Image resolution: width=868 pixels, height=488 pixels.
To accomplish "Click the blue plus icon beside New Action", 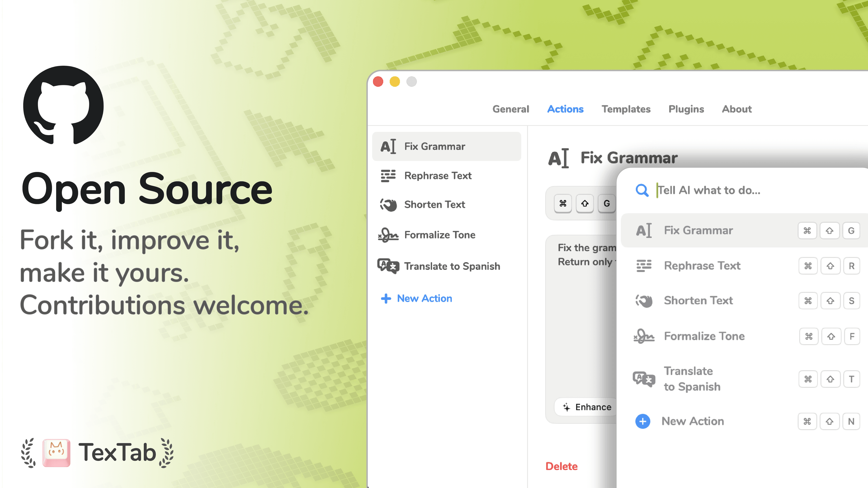I will pos(643,421).
